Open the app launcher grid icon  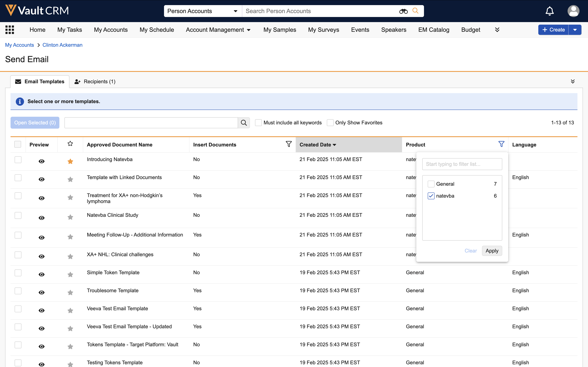click(10, 30)
